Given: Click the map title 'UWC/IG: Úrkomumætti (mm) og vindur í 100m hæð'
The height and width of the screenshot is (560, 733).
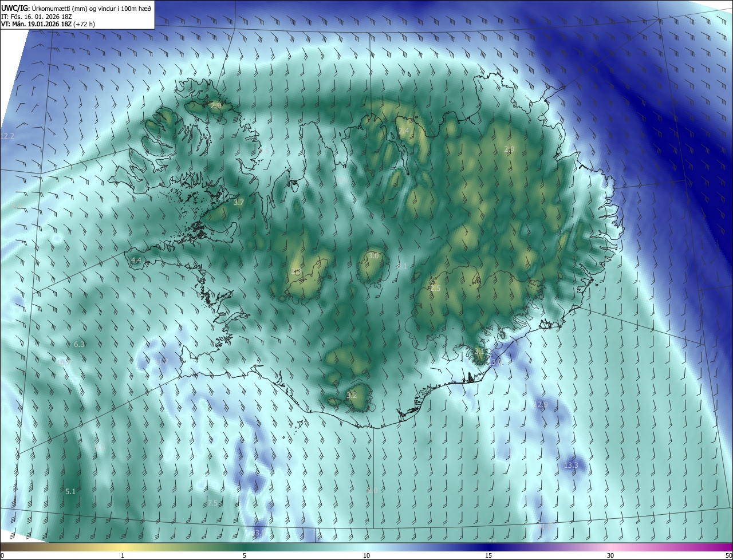Looking at the screenshot, I should [76, 7].
